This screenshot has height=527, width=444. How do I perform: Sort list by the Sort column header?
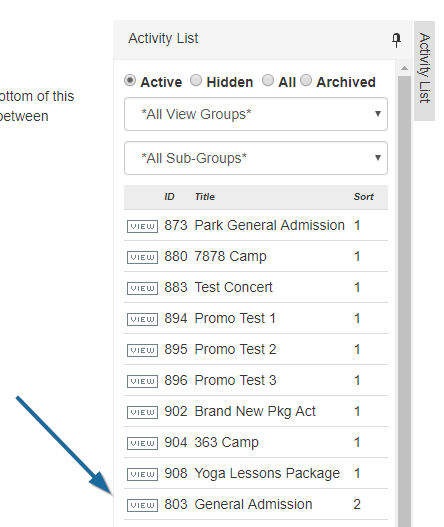pos(363,197)
